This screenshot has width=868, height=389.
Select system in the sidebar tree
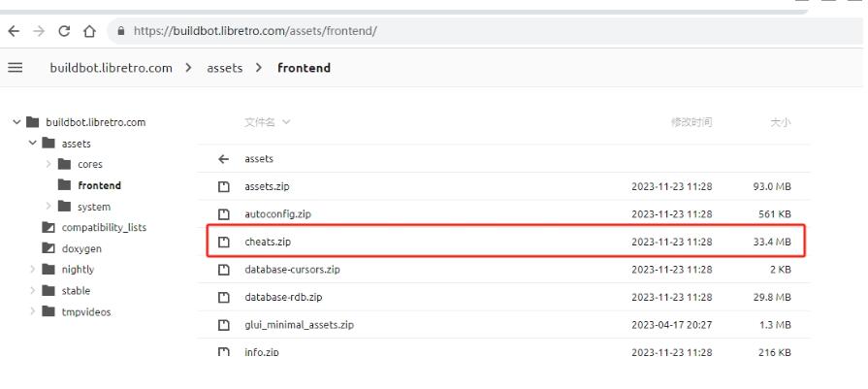click(x=94, y=207)
